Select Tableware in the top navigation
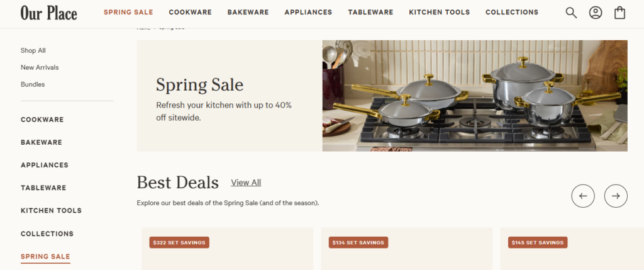The width and height of the screenshot is (644, 270). click(370, 12)
